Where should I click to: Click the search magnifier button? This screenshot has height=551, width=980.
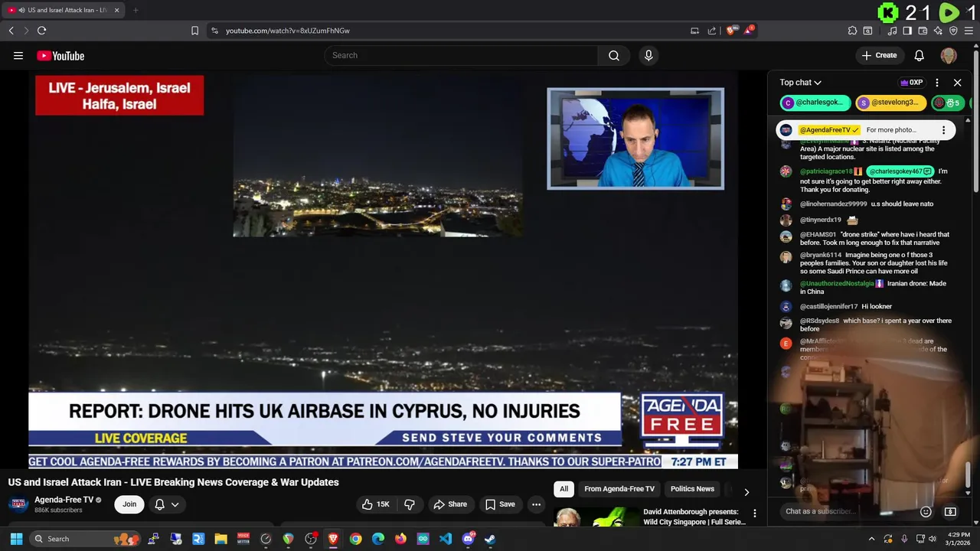(614, 55)
